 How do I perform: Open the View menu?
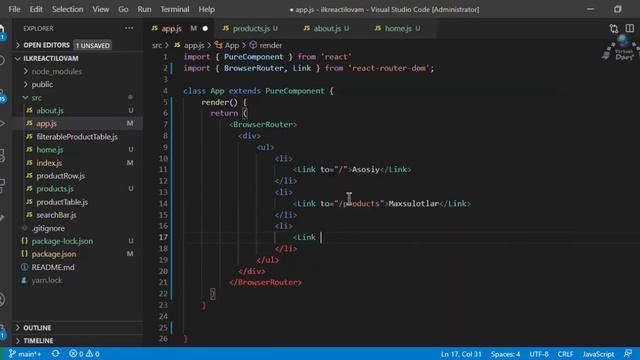coord(100,9)
